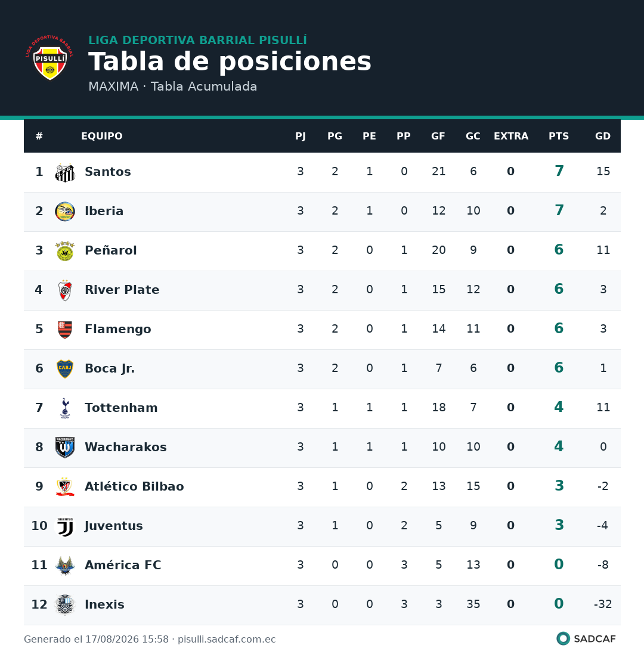
Task: Click the Peñarol team crest
Action: [x=65, y=251]
